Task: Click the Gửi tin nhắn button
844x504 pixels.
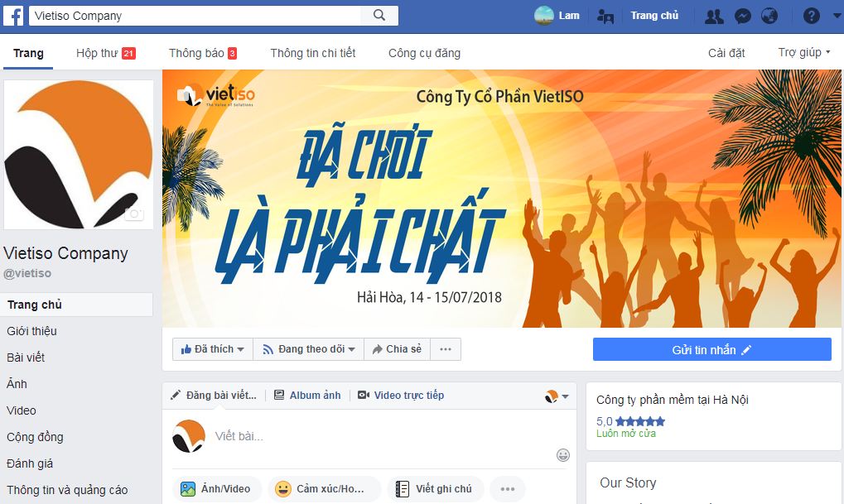Action: [712, 349]
